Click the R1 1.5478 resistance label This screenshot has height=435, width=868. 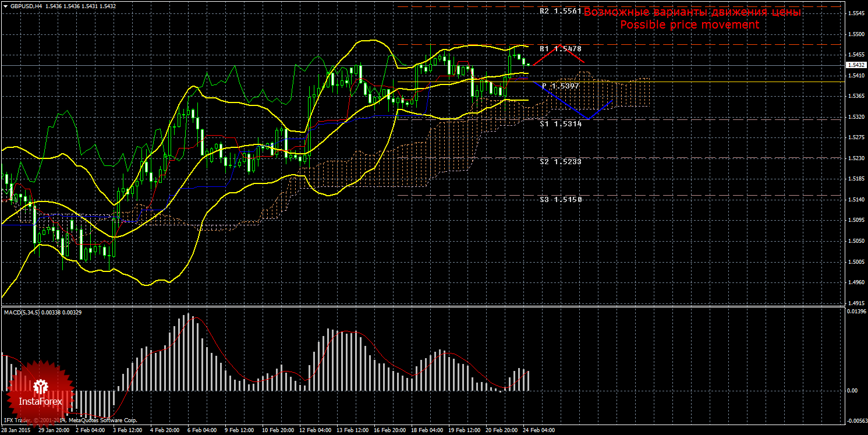point(561,49)
